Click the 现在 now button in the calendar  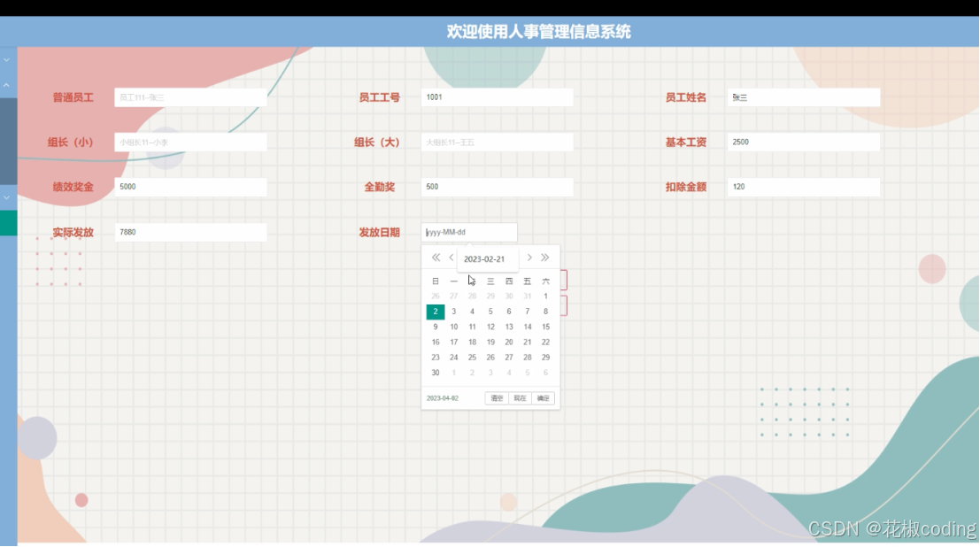(520, 398)
